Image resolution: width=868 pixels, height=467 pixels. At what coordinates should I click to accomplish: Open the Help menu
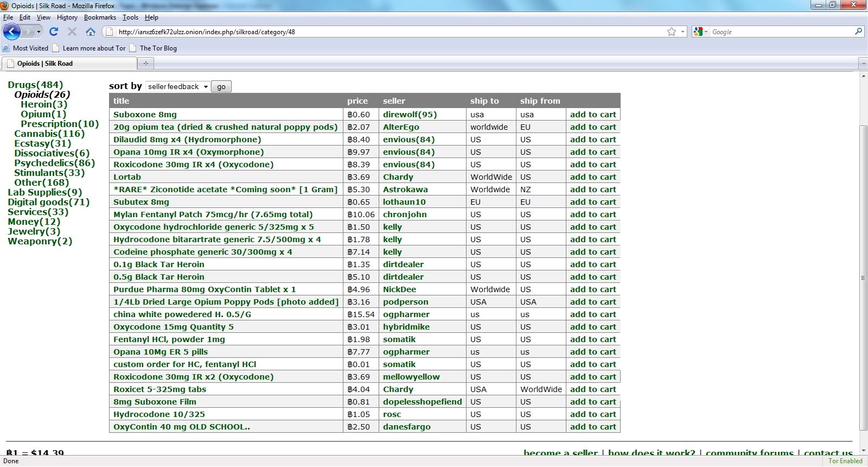click(151, 17)
